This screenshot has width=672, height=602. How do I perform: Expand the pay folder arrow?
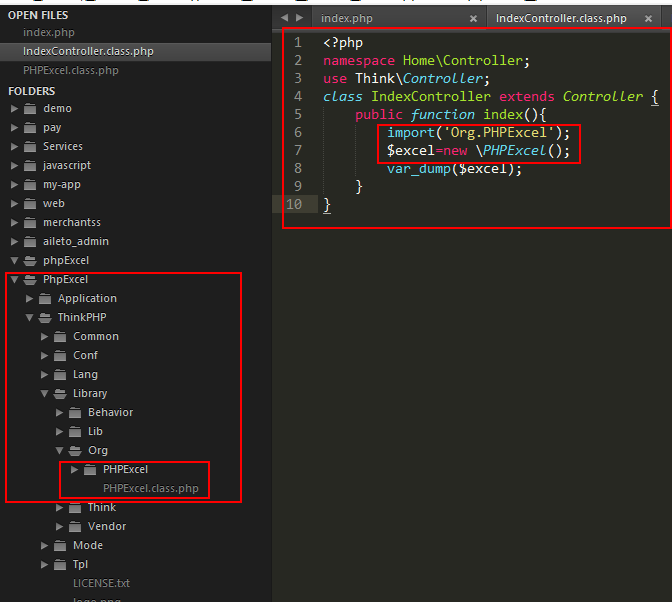click(14, 128)
